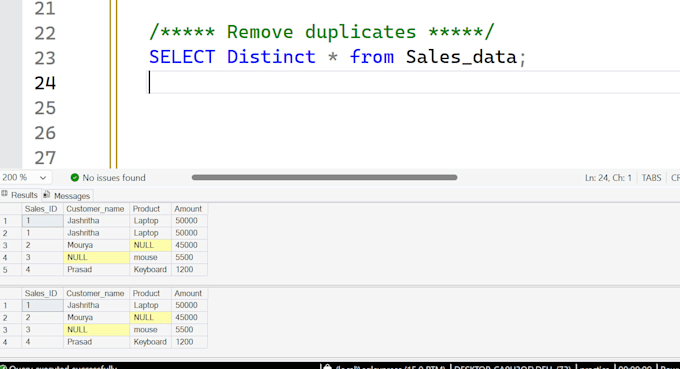Screen dimensions: 680x369
Task: Click the grid icon on the Results tab
Action: [x=4, y=194]
